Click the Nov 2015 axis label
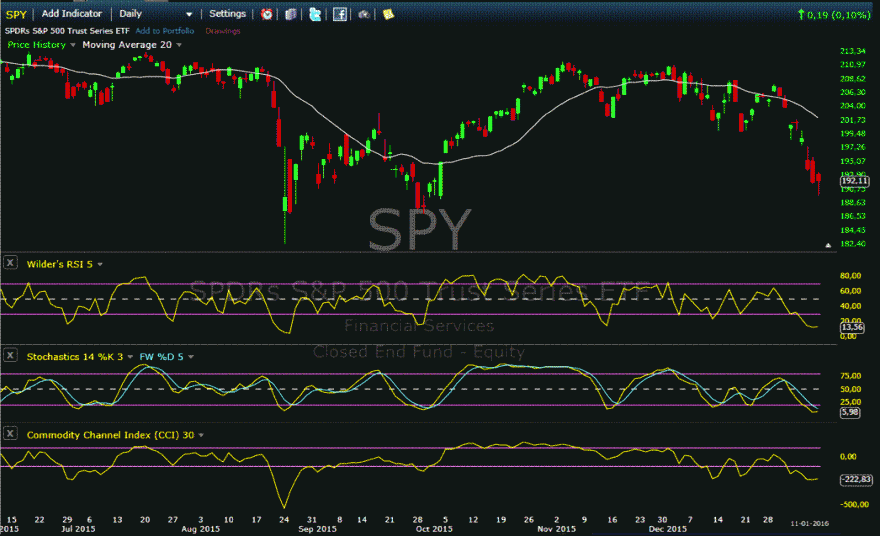This screenshot has width=880, height=536. (x=556, y=529)
